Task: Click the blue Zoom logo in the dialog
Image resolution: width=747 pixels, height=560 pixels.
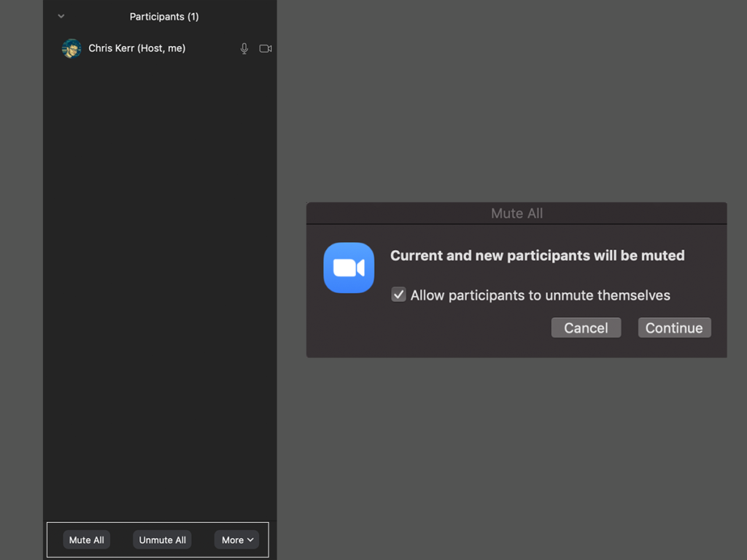Action: click(349, 268)
